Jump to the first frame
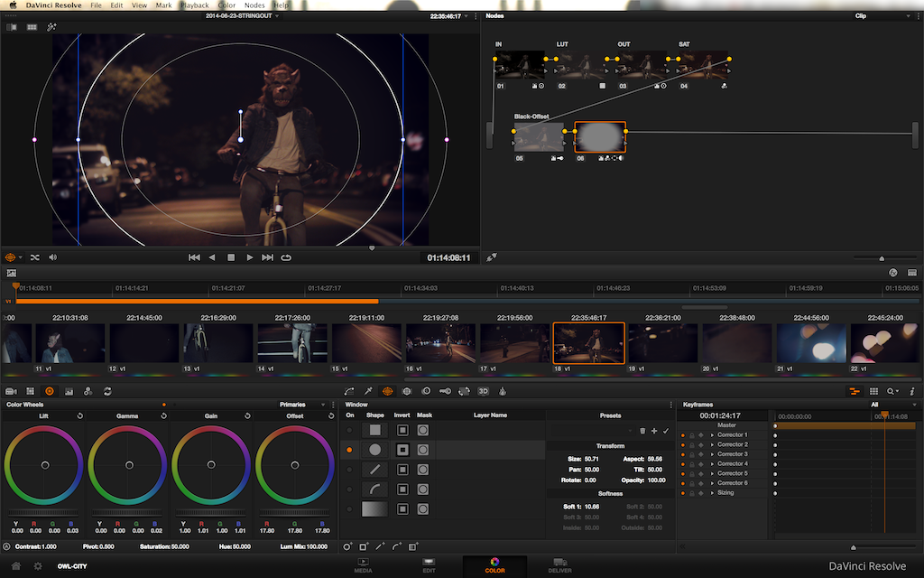The width and height of the screenshot is (924, 578). coord(194,257)
